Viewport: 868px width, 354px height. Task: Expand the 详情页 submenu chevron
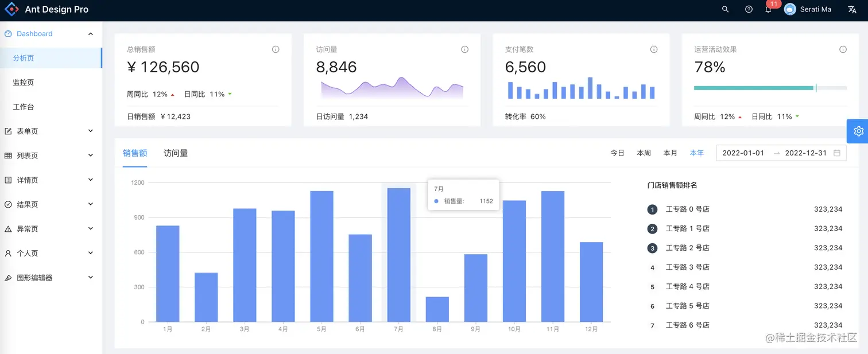pyautogui.click(x=91, y=180)
